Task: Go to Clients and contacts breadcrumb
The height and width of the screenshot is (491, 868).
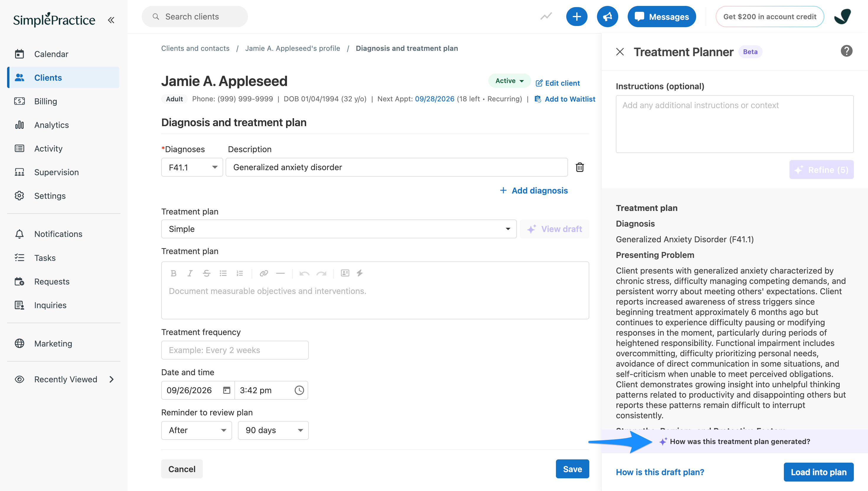Action: pyautogui.click(x=195, y=48)
